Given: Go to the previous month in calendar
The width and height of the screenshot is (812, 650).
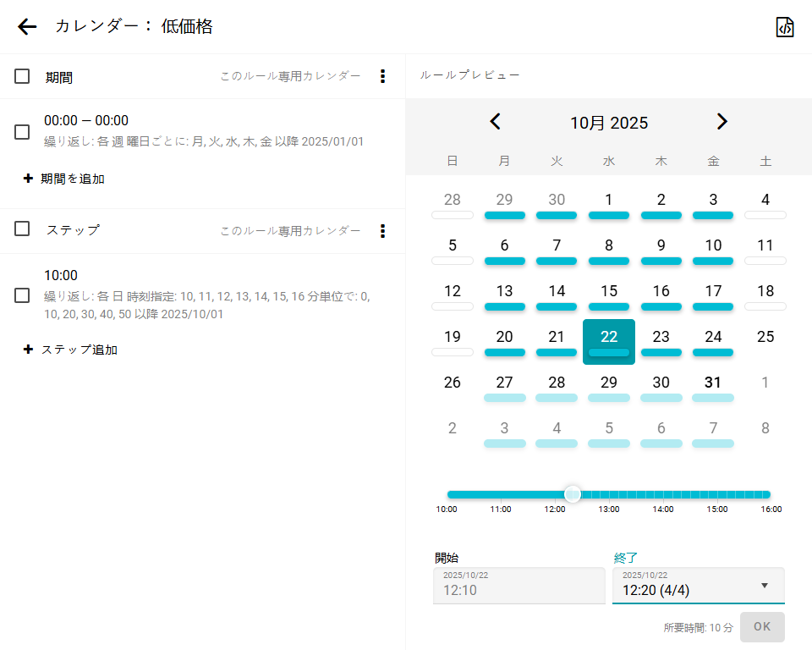Looking at the screenshot, I should (x=496, y=122).
